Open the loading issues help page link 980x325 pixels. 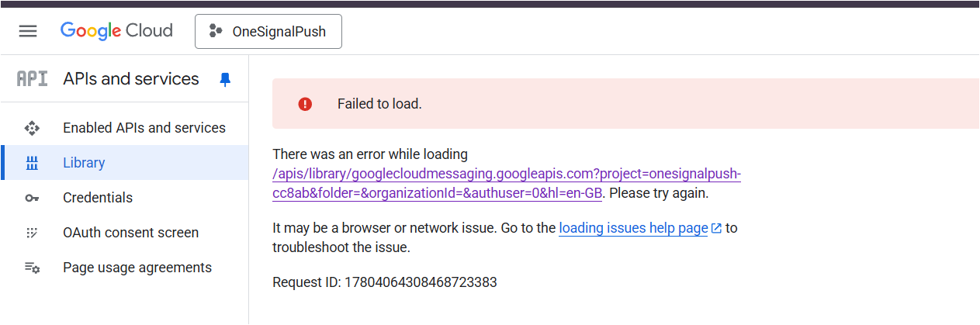633,228
